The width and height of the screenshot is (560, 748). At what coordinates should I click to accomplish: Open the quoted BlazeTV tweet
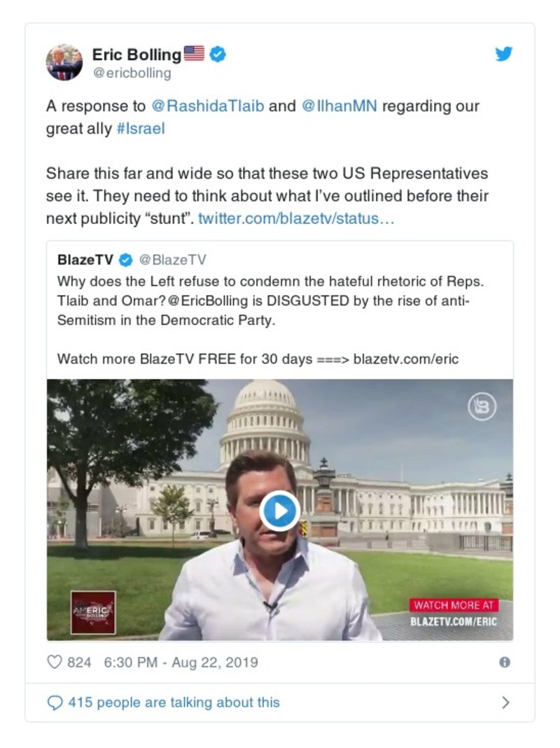(x=280, y=308)
